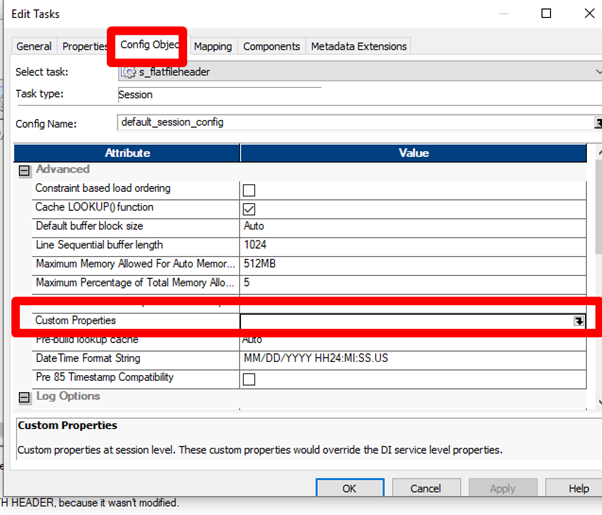This screenshot has height=515, width=602.
Task: Open the Select task dropdown
Action: pyautogui.click(x=598, y=72)
